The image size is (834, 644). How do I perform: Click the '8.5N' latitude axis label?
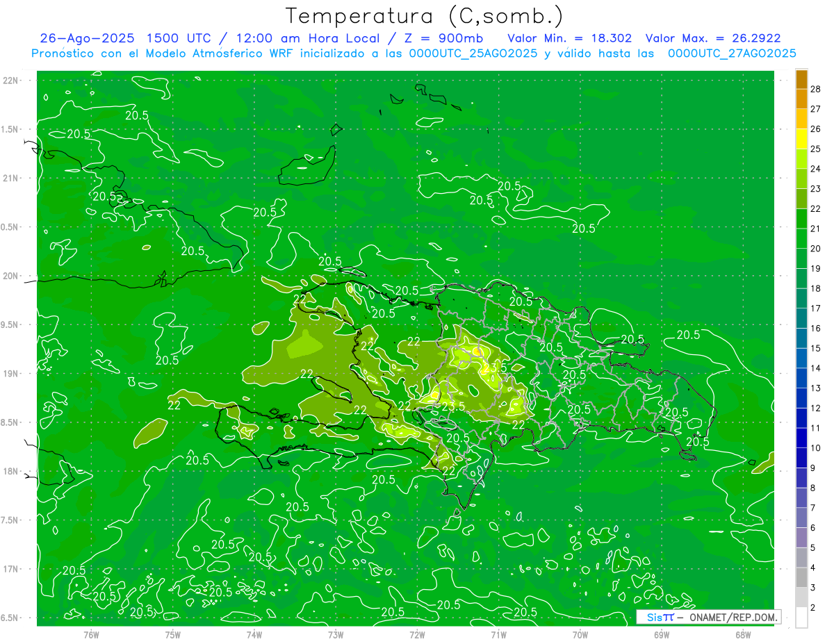point(10,422)
